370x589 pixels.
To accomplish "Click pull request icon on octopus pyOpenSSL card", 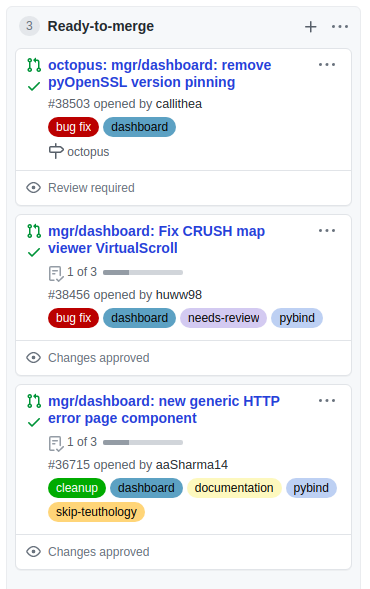I will coord(34,65).
